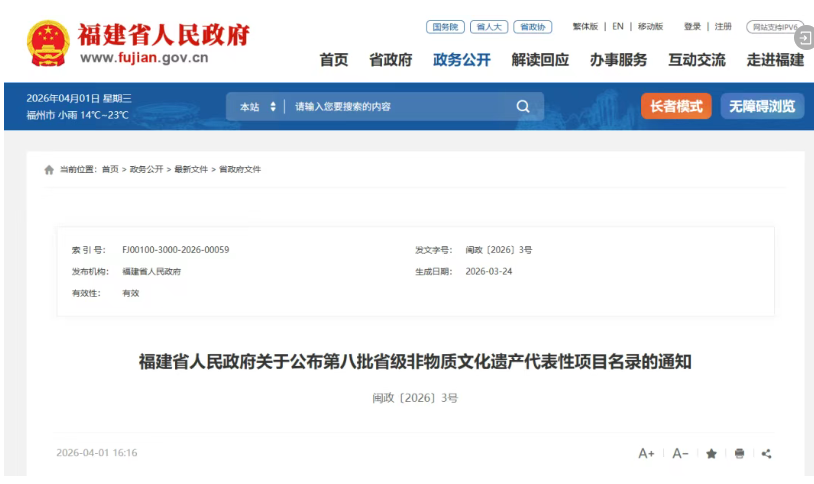The height and width of the screenshot is (484, 814).
Task: Increase font size with A+ icon
Action: 646,453
